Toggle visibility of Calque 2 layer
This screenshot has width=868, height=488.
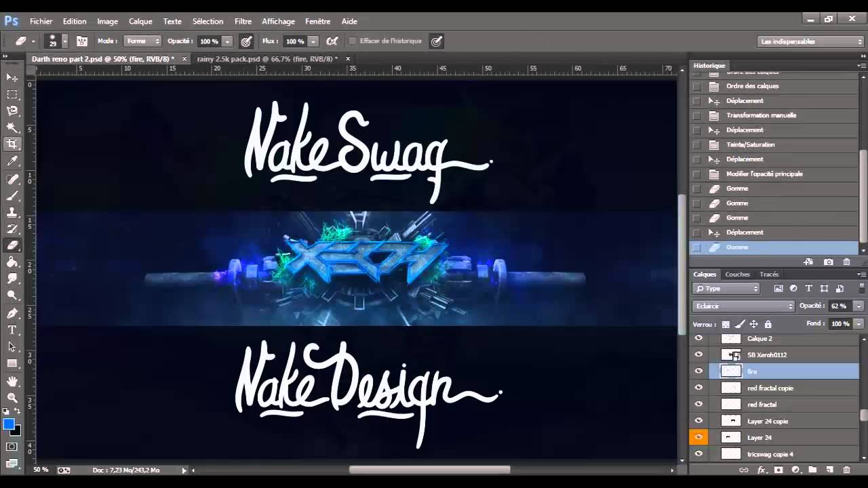coord(698,338)
